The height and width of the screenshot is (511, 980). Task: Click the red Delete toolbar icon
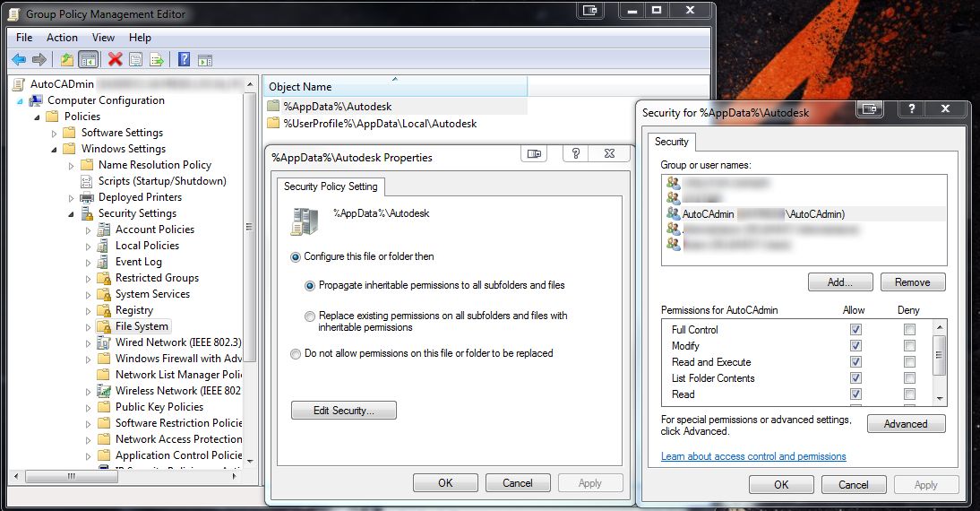[x=115, y=59]
